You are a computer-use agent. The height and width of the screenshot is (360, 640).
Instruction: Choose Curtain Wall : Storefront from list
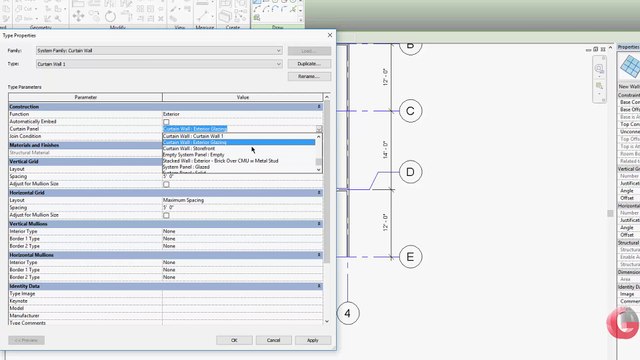coord(239,149)
